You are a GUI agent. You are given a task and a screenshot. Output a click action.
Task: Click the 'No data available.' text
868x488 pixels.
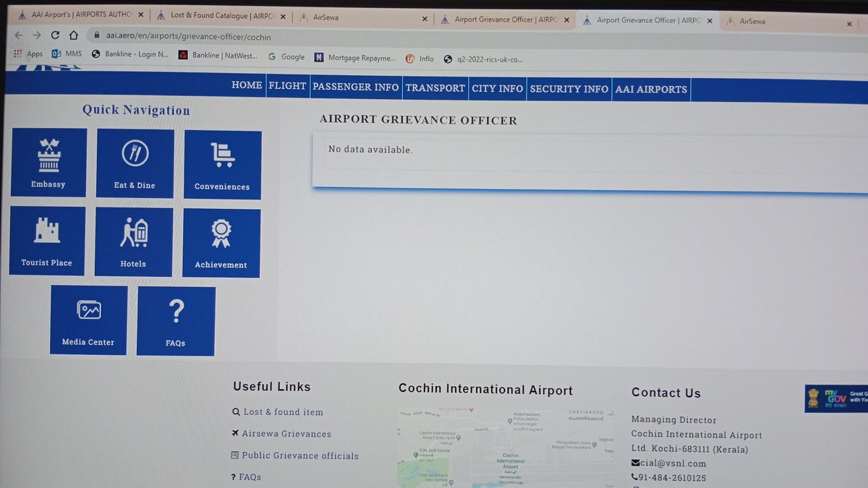370,150
